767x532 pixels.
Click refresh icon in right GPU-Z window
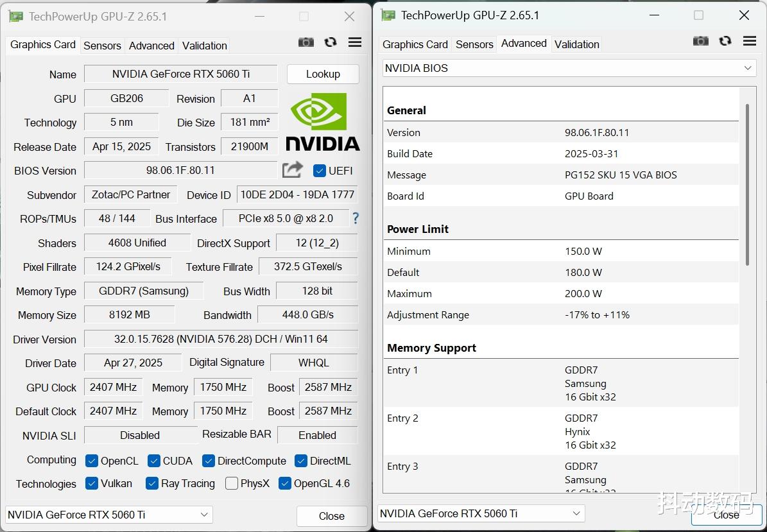tap(725, 41)
